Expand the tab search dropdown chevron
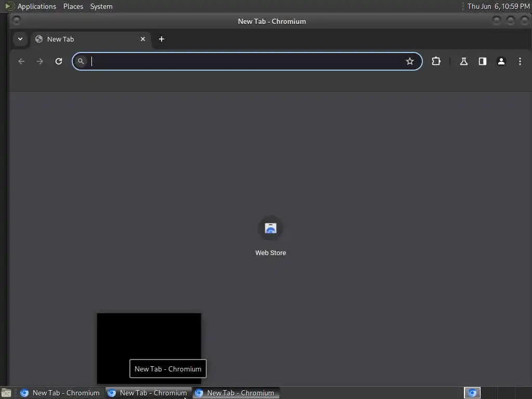532x399 pixels. point(20,39)
